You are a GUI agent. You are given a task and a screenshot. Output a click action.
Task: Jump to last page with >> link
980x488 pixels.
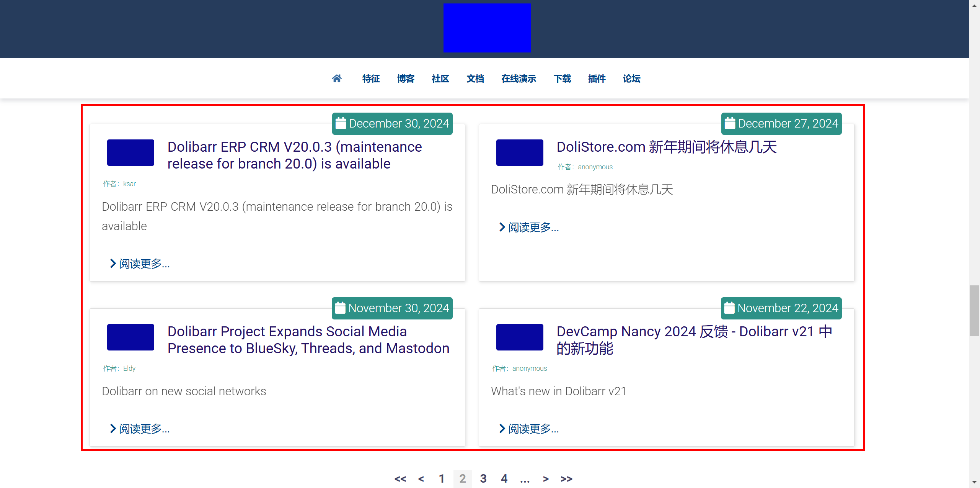pos(566,478)
